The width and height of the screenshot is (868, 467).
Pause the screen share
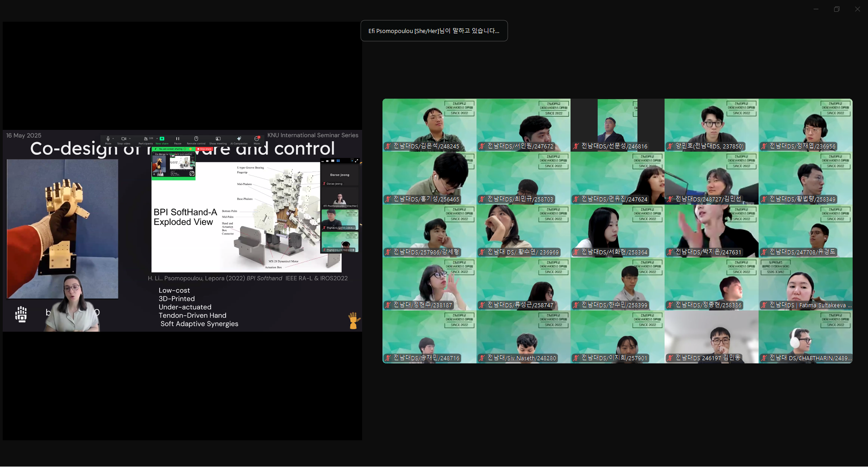pos(178,140)
